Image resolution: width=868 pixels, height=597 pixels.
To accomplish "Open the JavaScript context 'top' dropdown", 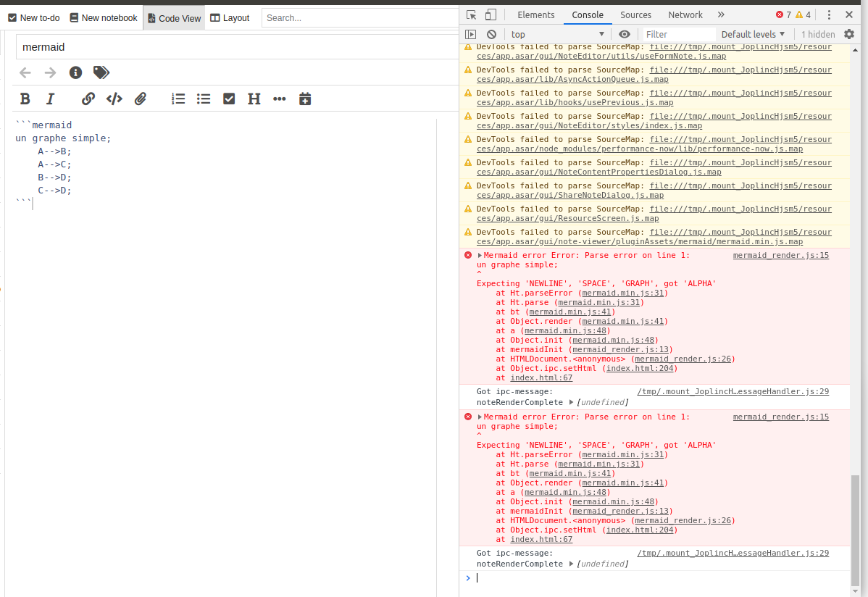I will tap(557, 34).
